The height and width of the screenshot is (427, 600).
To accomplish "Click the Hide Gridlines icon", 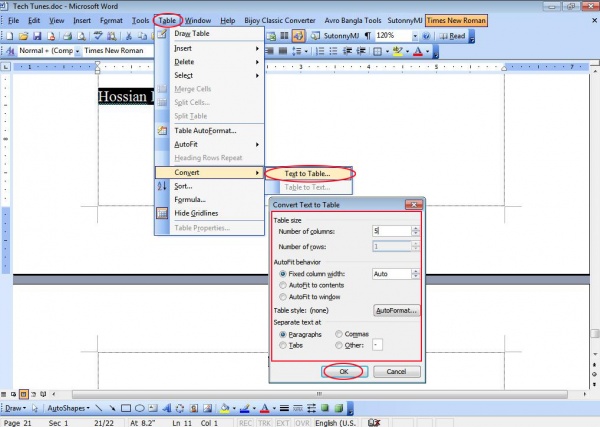I will tap(163, 213).
